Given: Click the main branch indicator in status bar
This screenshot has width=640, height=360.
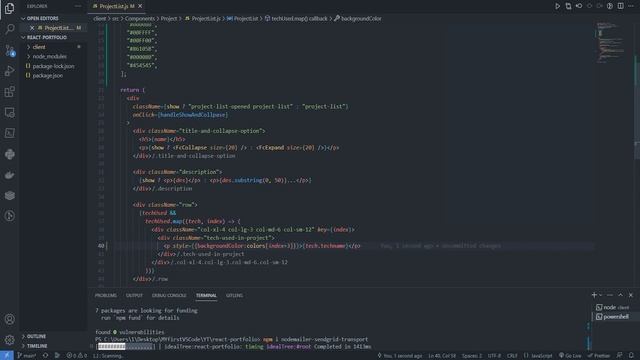Looking at the screenshot, I should [x=27, y=356].
